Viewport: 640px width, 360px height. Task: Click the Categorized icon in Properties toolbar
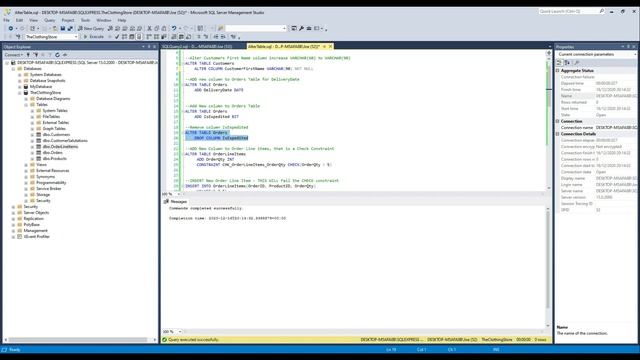(560, 62)
